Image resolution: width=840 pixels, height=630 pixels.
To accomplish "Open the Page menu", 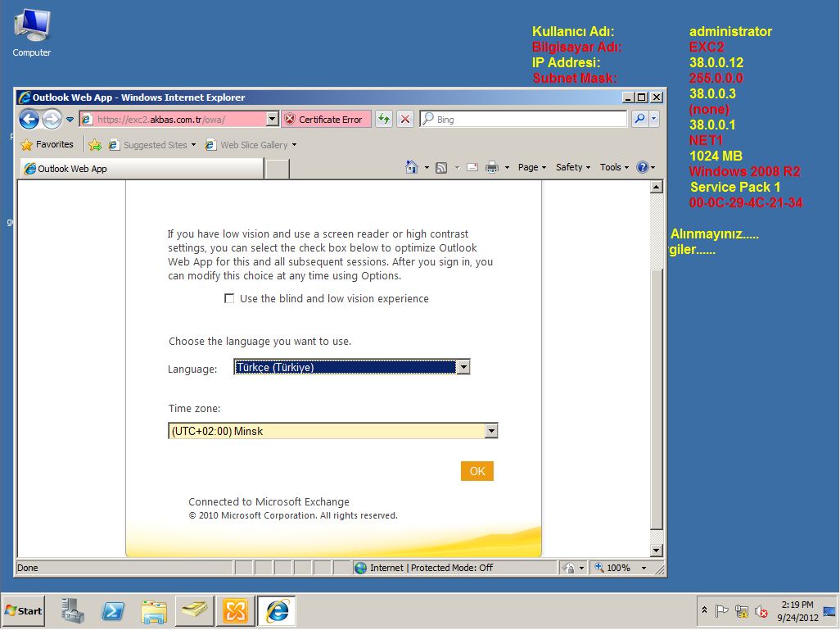I will [x=532, y=167].
